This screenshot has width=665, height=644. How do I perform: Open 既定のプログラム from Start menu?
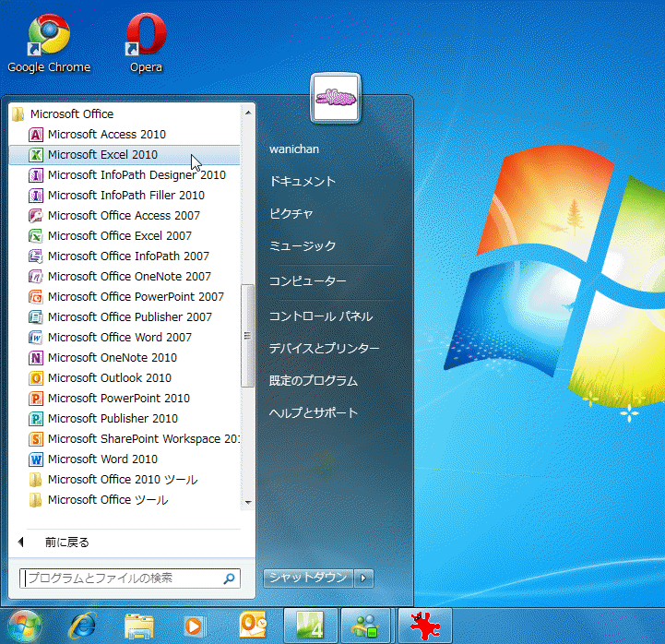[x=314, y=381]
